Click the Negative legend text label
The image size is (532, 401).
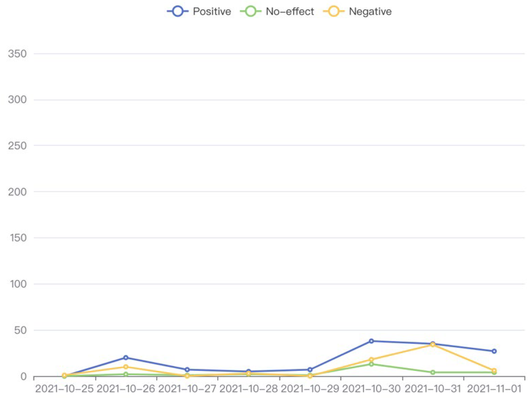[x=370, y=11]
